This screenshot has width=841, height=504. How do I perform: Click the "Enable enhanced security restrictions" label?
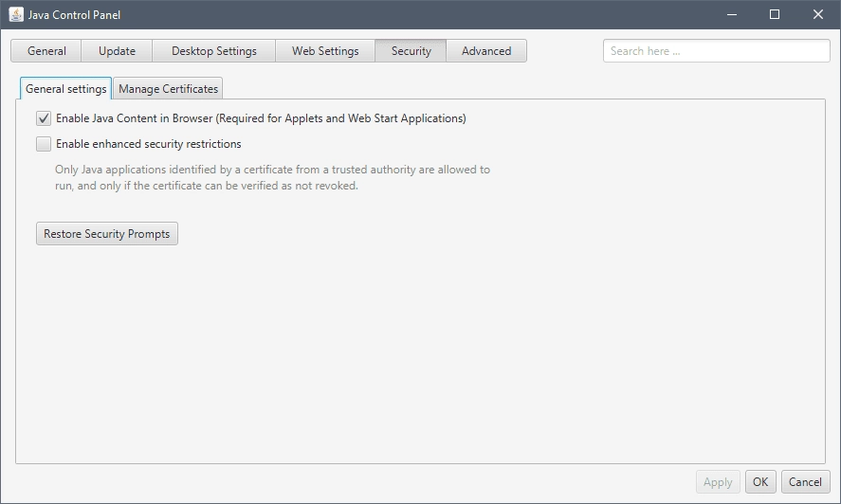point(149,144)
